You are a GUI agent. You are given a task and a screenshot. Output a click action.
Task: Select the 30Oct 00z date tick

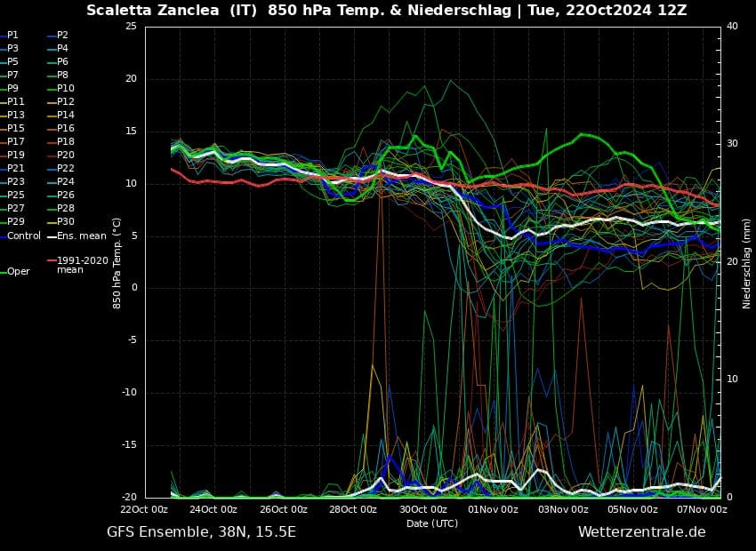(422, 509)
